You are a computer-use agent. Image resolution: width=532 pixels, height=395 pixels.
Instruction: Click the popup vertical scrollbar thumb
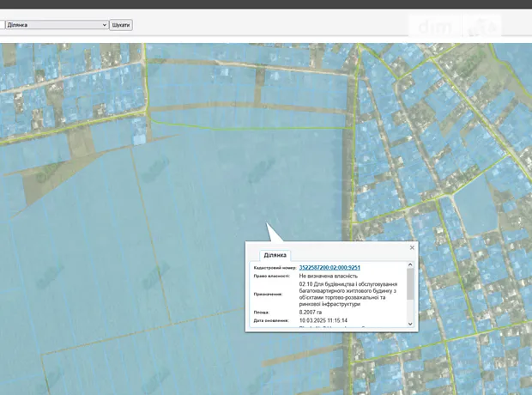pyautogui.click(x=410, y=284)
